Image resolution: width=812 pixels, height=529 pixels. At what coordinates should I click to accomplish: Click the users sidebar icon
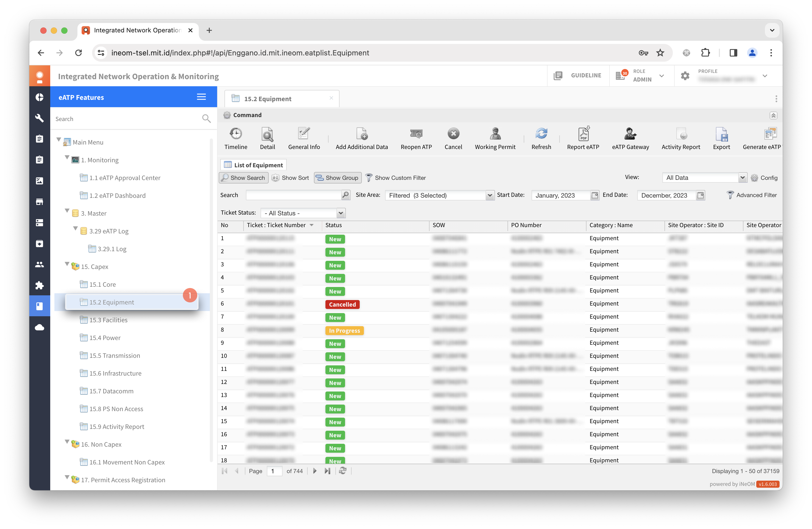point(40,264)
